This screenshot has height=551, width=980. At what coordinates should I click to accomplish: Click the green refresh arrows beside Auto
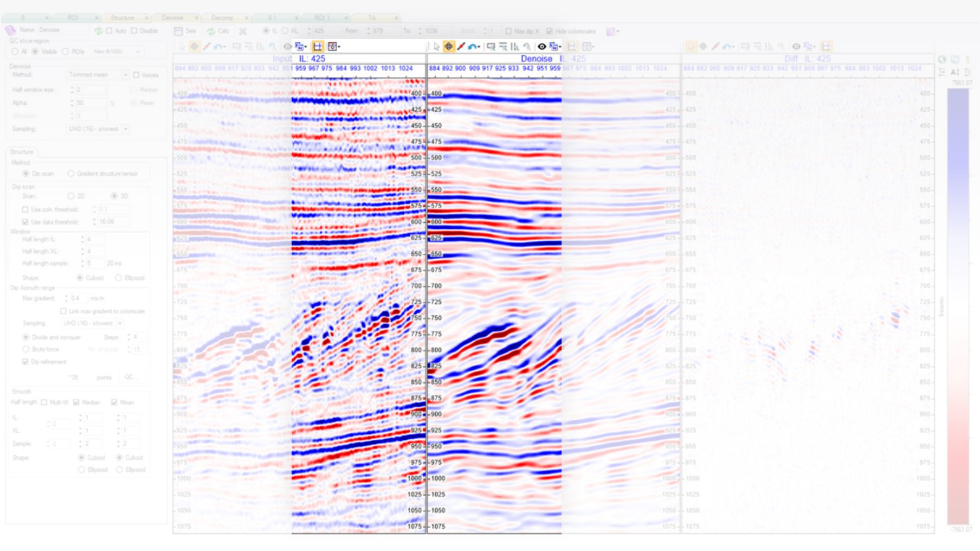(x=98, y=31)
